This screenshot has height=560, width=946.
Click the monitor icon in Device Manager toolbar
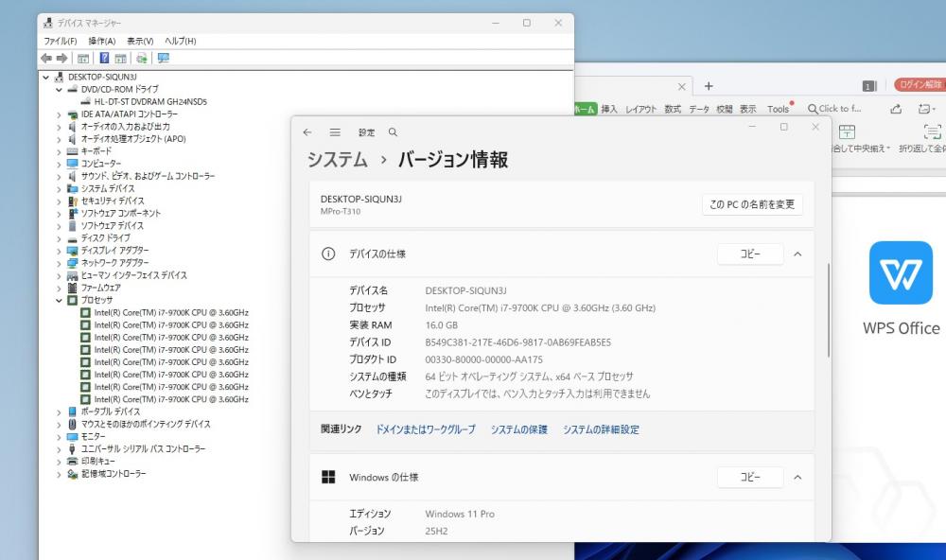coord(163,58)
